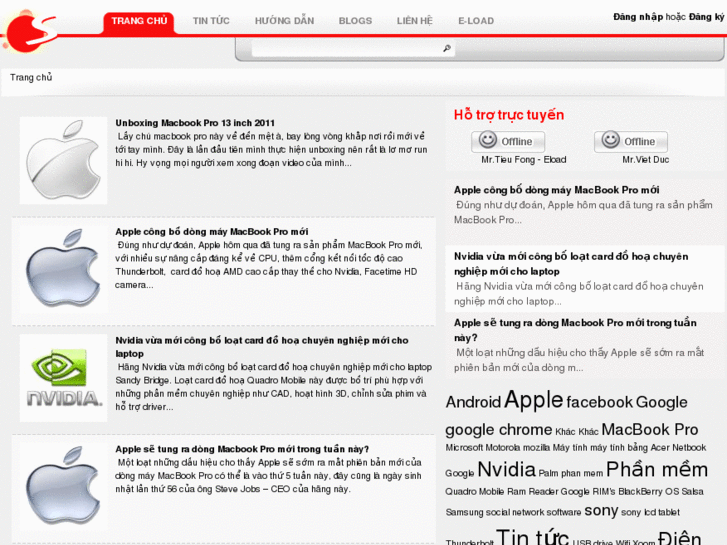Select RIM's BlackBerry OS tag
The height and width of the screenshot is (545, 727).
tap(636, 492)
